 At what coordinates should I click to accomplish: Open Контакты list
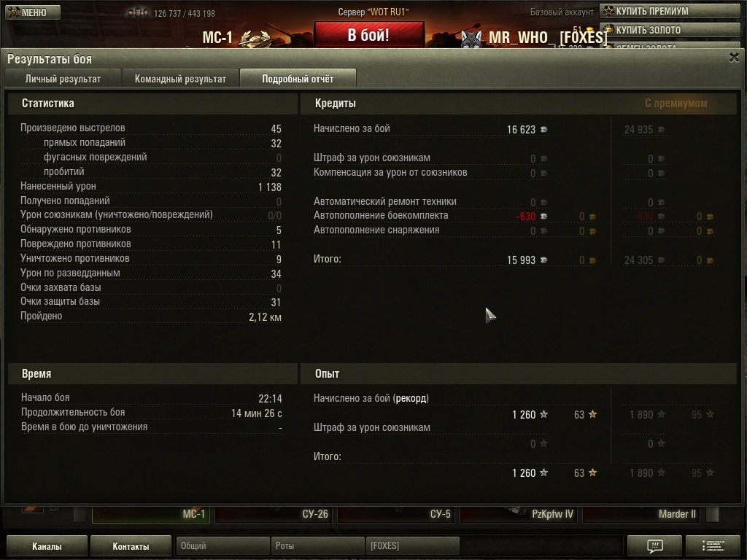(131, 546)
